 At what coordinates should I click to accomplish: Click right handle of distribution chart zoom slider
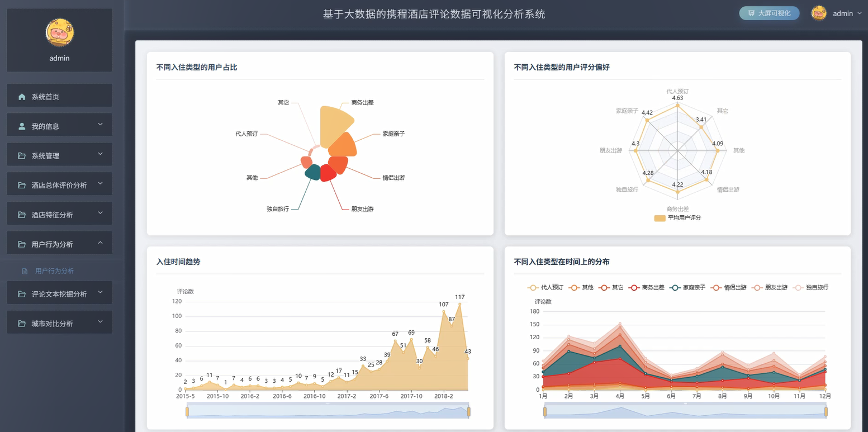(x=826, y=412)
